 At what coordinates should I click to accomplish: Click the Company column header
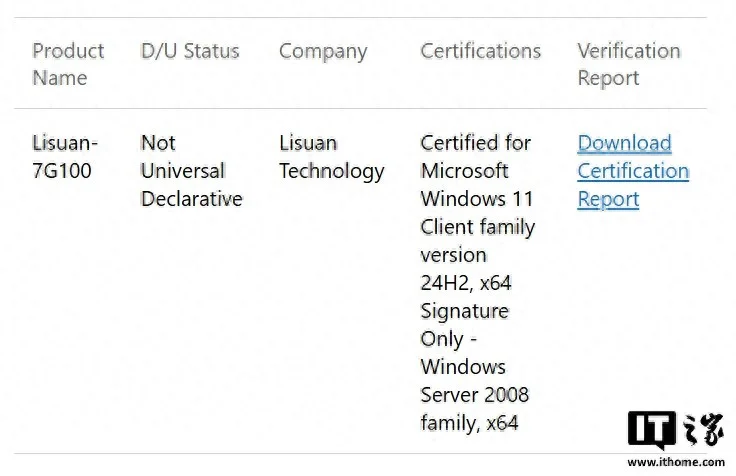(x=323, y=51)
